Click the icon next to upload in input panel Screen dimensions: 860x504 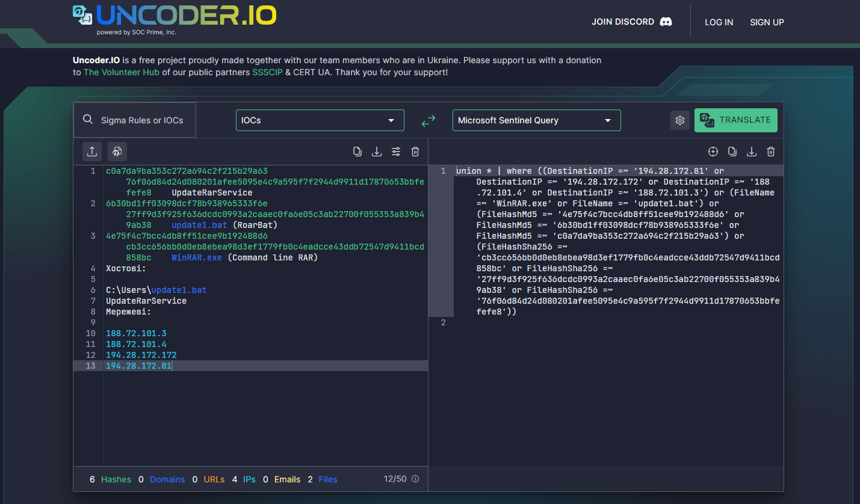117,152
